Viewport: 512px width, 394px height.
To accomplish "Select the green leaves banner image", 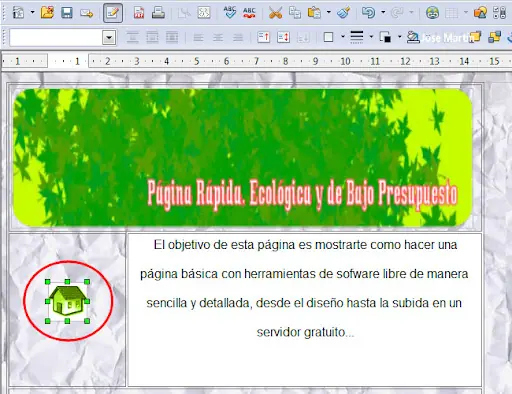I will pos(243,157).
